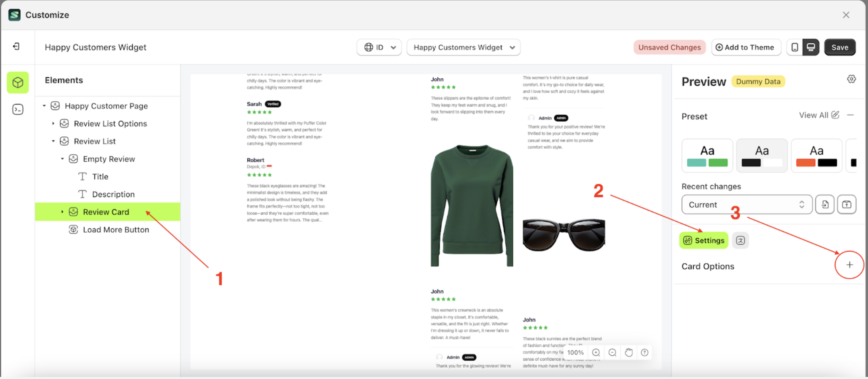Open the ID language dropdown
The image size is (868, 379).
(x=379, y=47)
